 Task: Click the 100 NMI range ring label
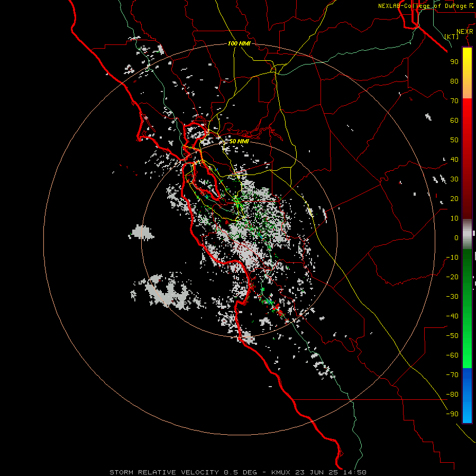click(x=239, y=43)
